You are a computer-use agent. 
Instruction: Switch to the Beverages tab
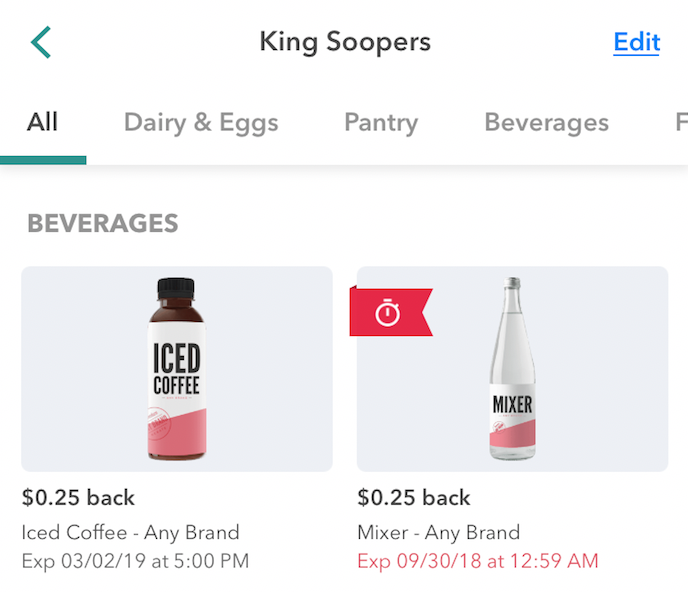[x=547, y=122]
